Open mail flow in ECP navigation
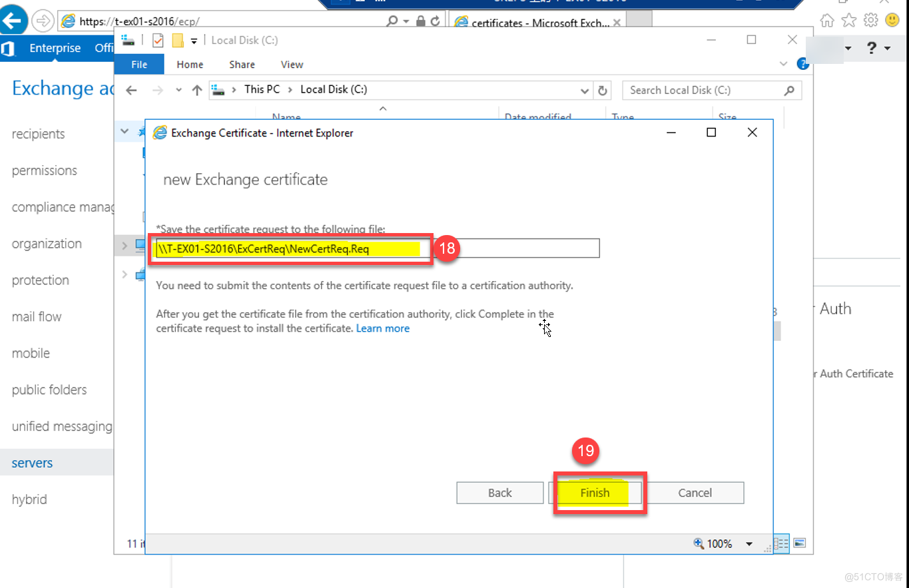Screen dimensions: 909x588 37,317
